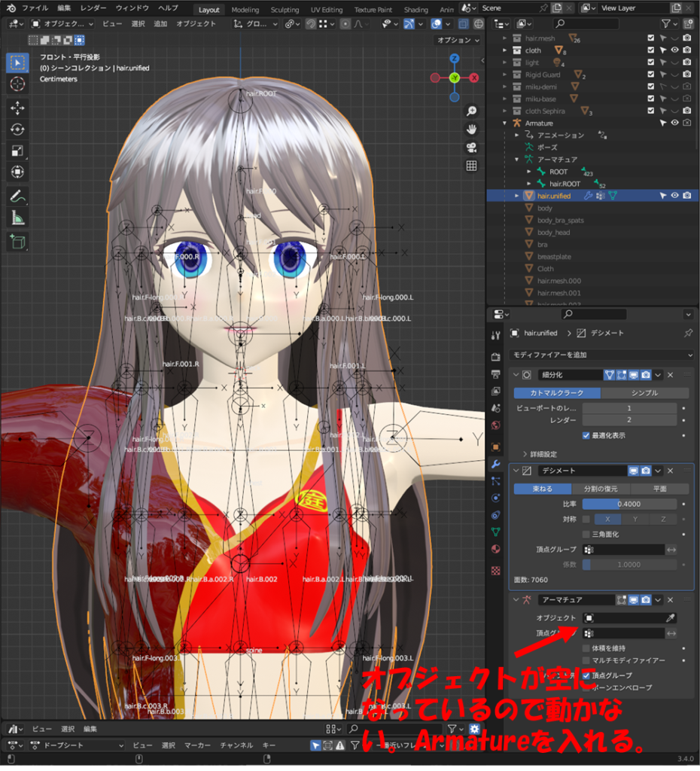Open the Modifier properties wrench tab
The height and width of the screenshot is (771, 700).
pos(495,464)
